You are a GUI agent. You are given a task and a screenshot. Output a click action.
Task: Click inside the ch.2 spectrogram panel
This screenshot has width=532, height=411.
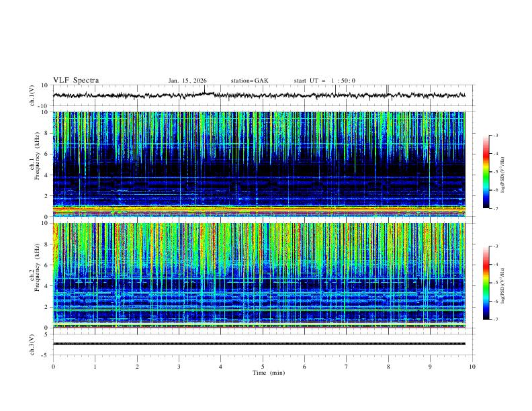pyautogui.click(x=259, y=275)
